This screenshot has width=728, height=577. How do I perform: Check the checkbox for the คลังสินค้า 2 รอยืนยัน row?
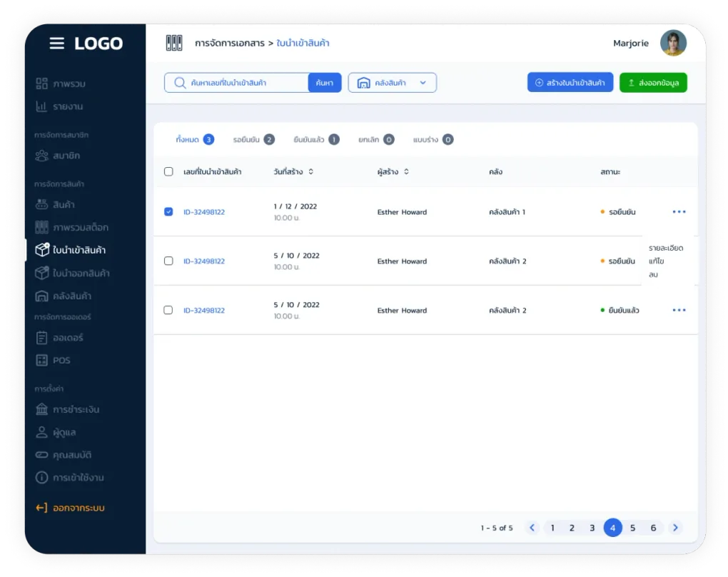click(168, 261)
